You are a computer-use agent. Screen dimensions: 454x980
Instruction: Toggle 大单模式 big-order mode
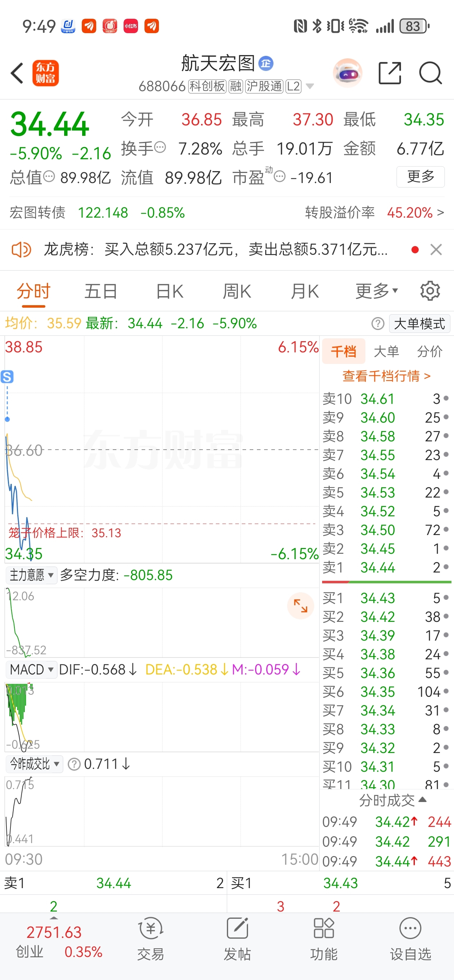click(419, 324)
